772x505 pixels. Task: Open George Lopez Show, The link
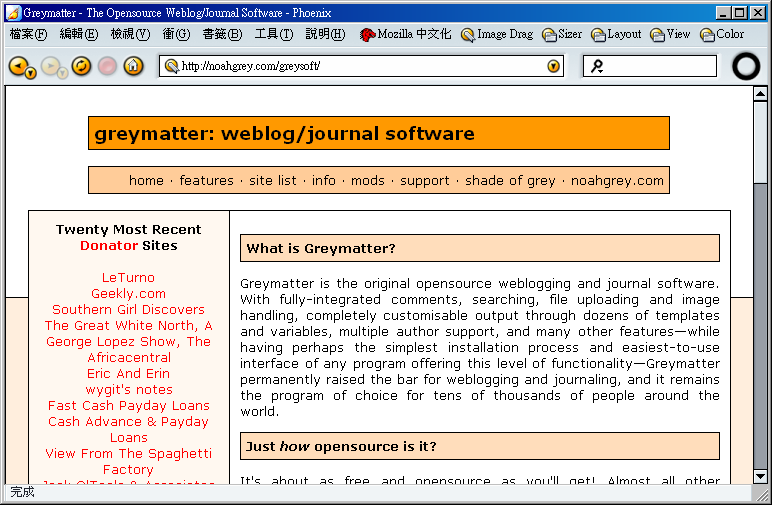point(128,342)
